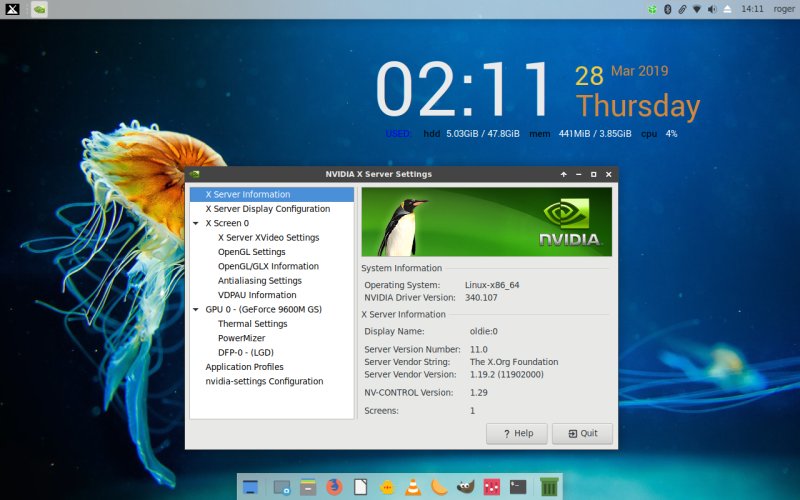Open OpenGL/GLX Information page
Screen dimensions: 800x500
268,266
